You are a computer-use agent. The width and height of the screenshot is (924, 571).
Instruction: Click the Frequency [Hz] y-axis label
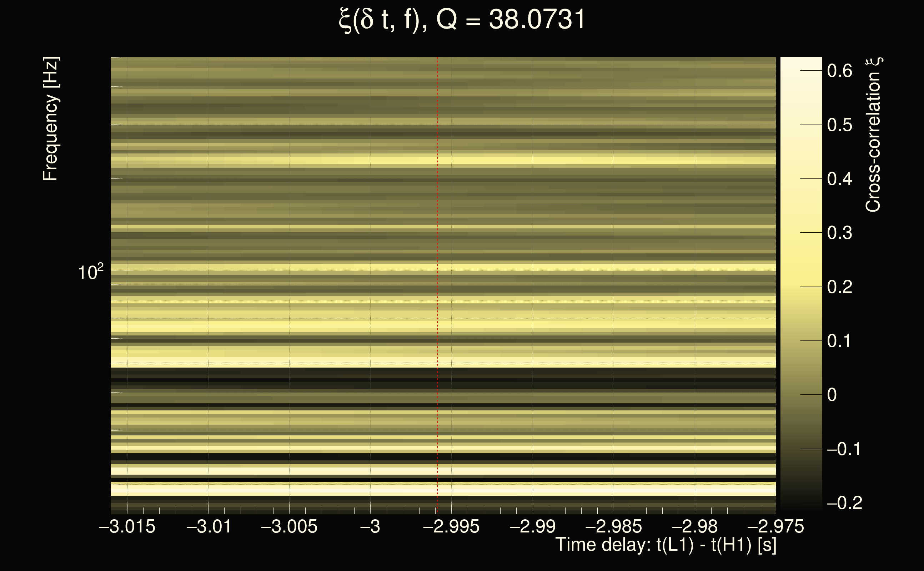[x=50, y=119]
